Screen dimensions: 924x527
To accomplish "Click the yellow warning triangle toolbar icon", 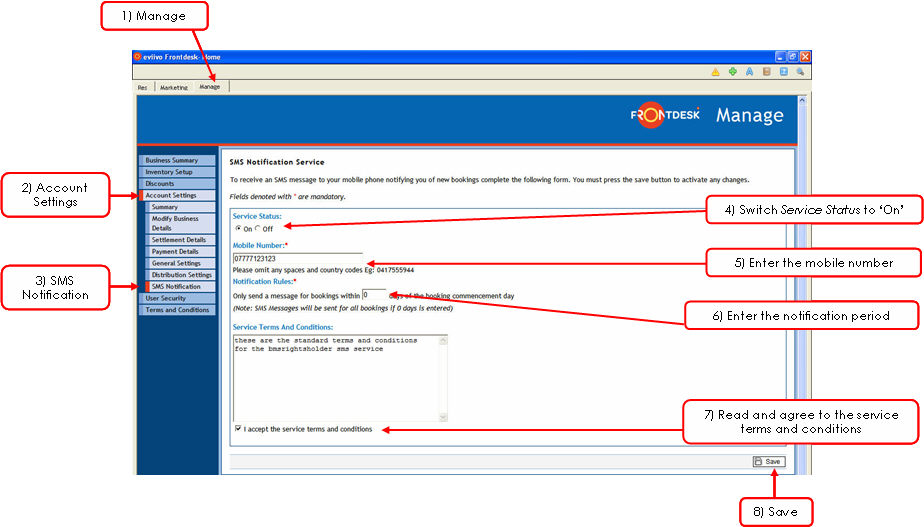I will click(715, 72).
